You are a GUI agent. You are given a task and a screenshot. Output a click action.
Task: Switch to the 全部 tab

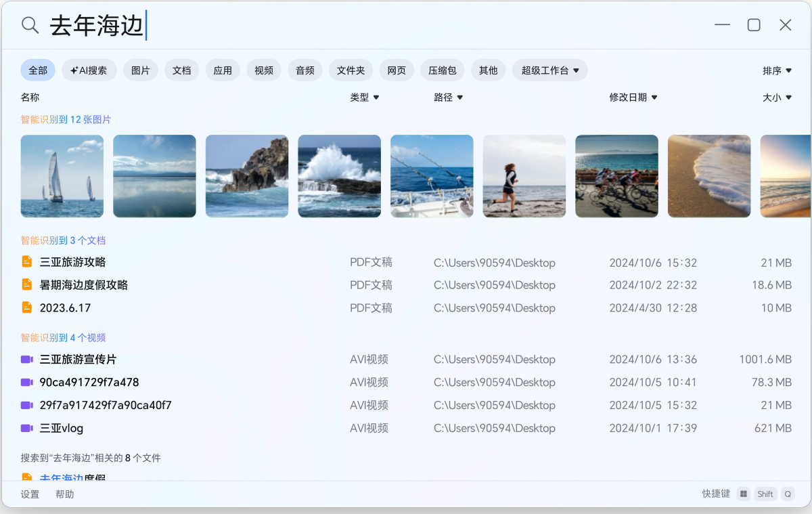point(37,70)
